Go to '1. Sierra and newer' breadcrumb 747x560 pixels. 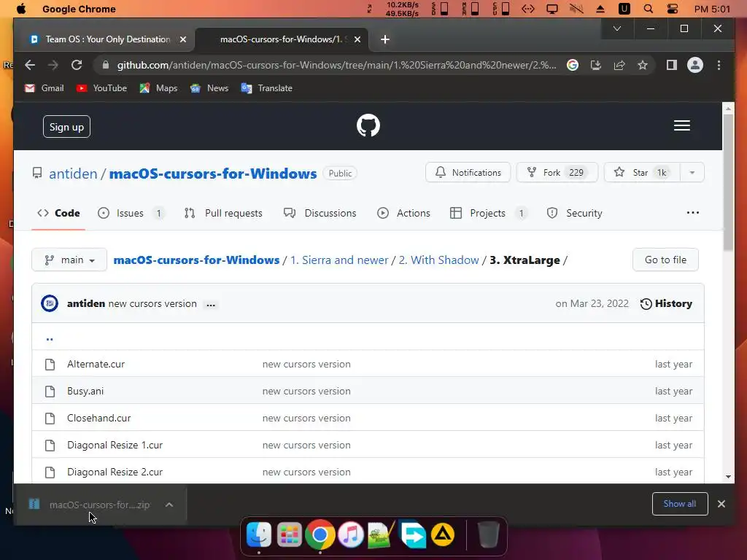[x=339, y=260]
